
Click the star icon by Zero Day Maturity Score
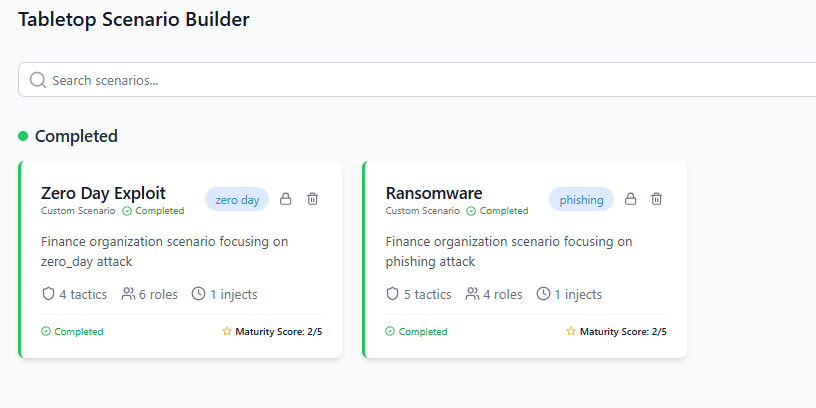(226, 331)
